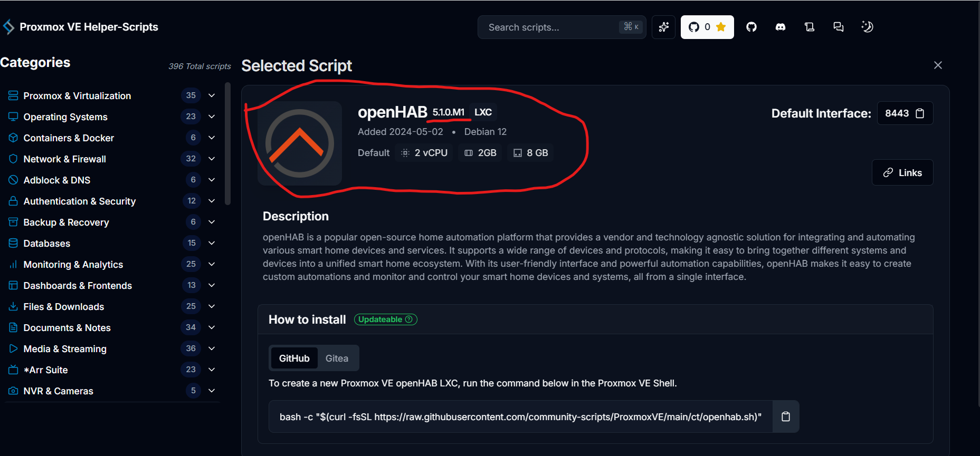980x456 pixels.
Task: Click the Proxmox VE Helper-Scripts title link
Action: tap(89, 27)
